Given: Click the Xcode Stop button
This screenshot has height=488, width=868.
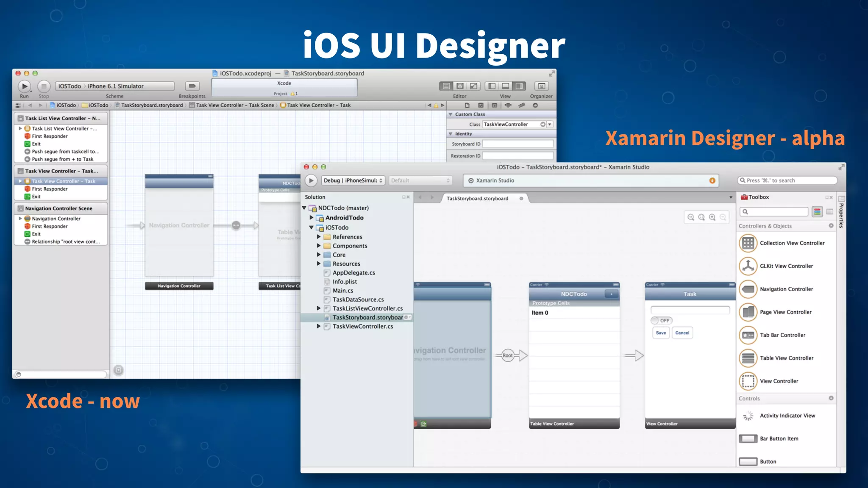Looking at the screenshot, I should tap(44, 86).
